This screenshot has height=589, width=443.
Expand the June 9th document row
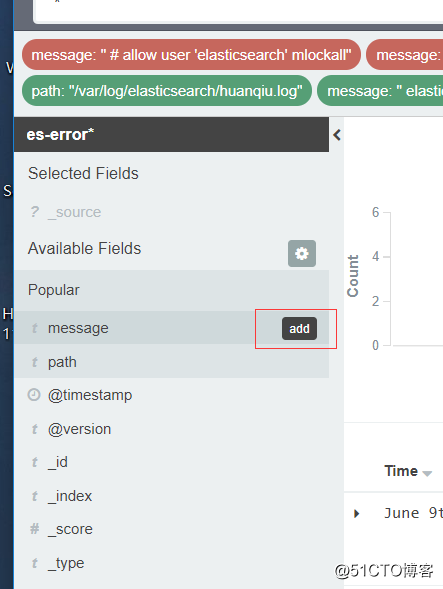(x=357, y=513)
